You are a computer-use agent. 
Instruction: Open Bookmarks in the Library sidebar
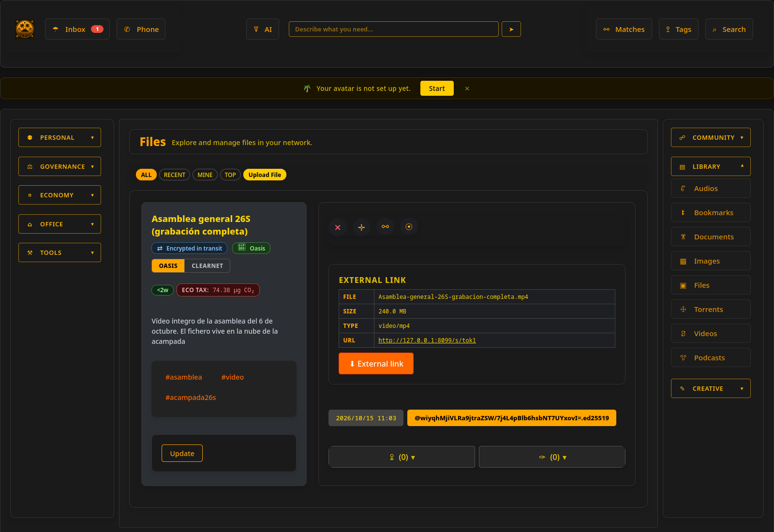711,212
